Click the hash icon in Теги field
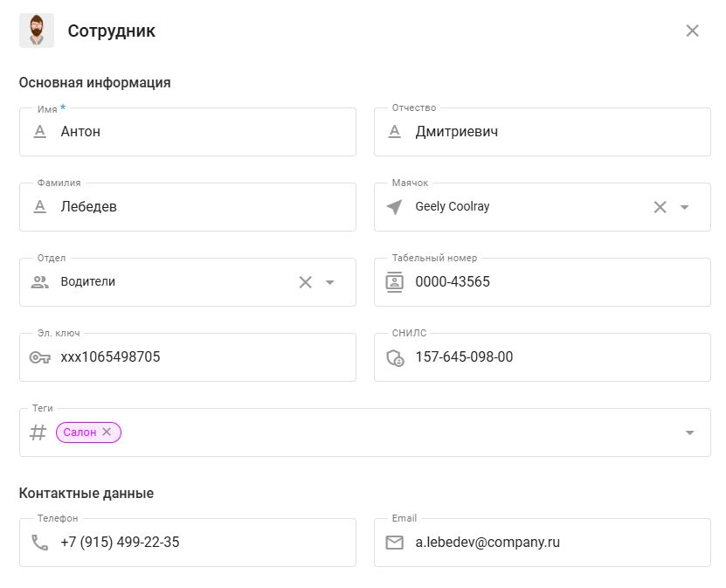726x588 pixels. pos(38,432)
